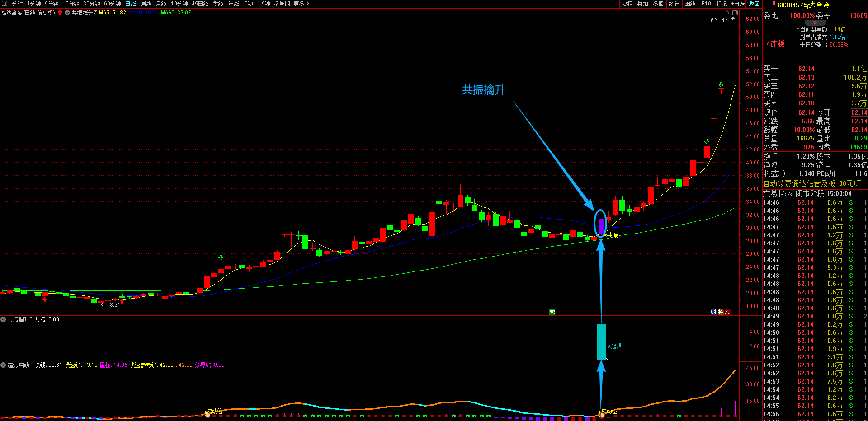Switch to 周线 weekly period tab

[146, 4]
